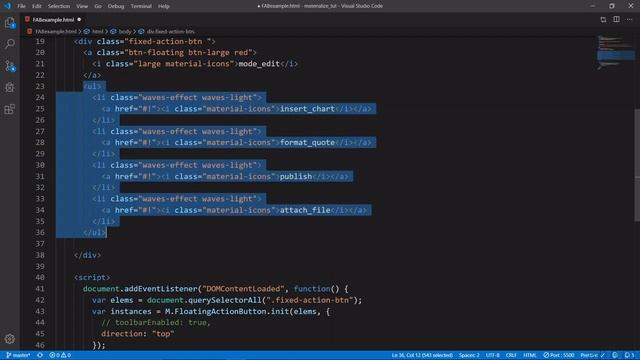Click the text mode_edit on line 21
Viewport: 640px width, 360px height.
coord(259,64)
